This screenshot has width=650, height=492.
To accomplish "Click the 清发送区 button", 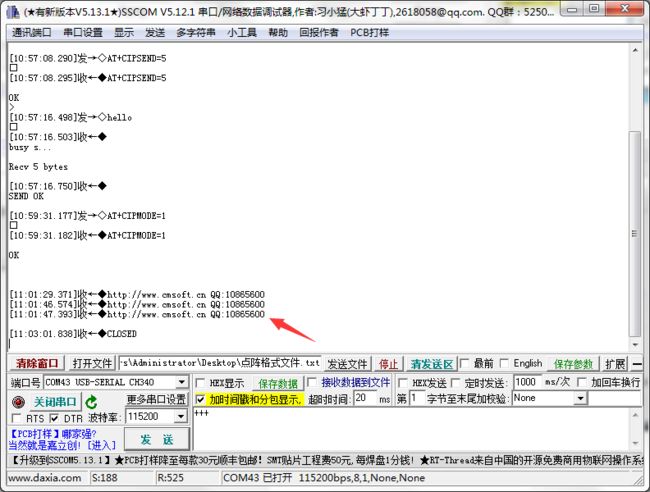I will pos(431,364).
